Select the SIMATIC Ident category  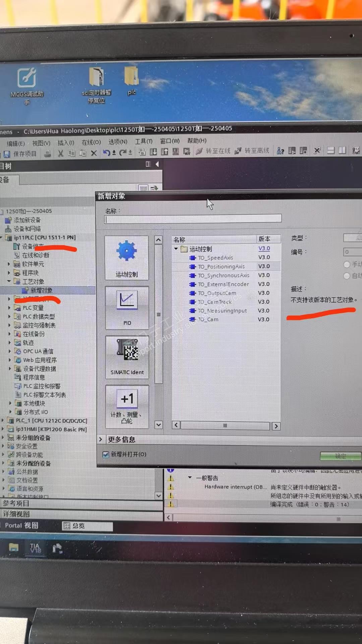click(x=127, y=357)
